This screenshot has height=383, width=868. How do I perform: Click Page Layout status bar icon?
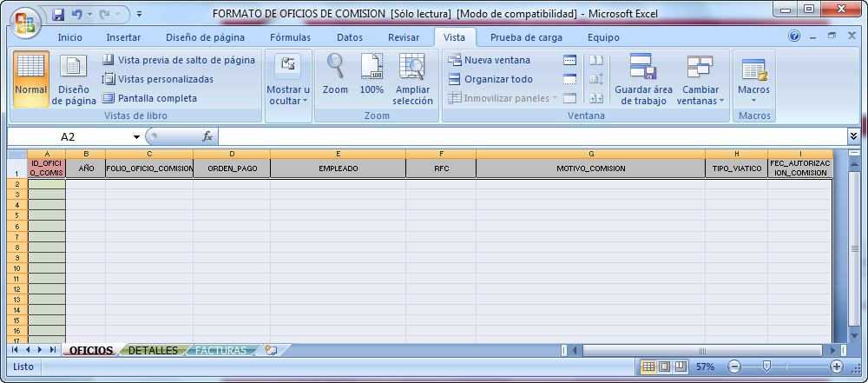coord(665,366)
